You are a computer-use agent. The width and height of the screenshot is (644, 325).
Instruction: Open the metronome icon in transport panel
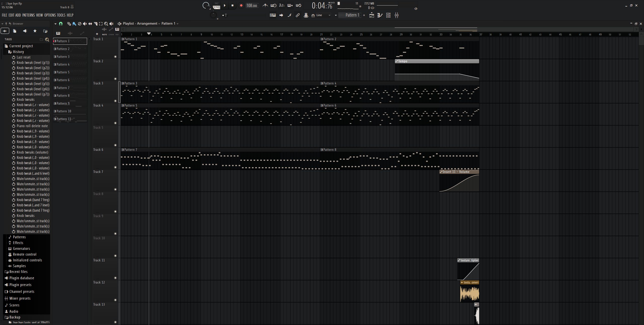265,5
